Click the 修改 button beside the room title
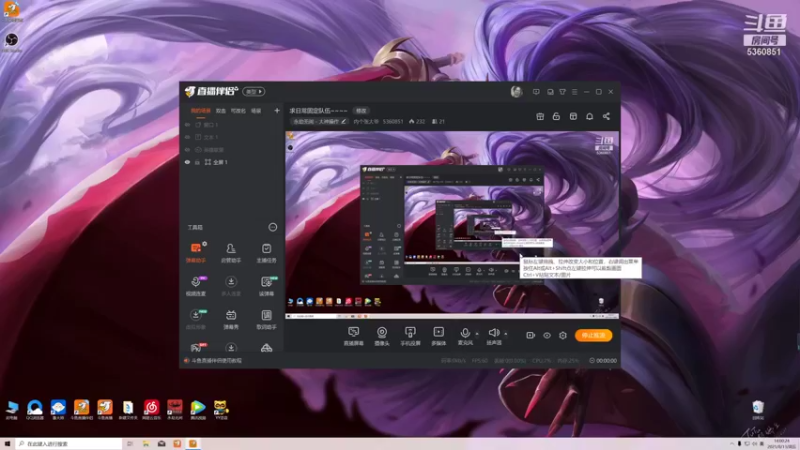This screenshot has width=800, height=450. tap(361, 111)
